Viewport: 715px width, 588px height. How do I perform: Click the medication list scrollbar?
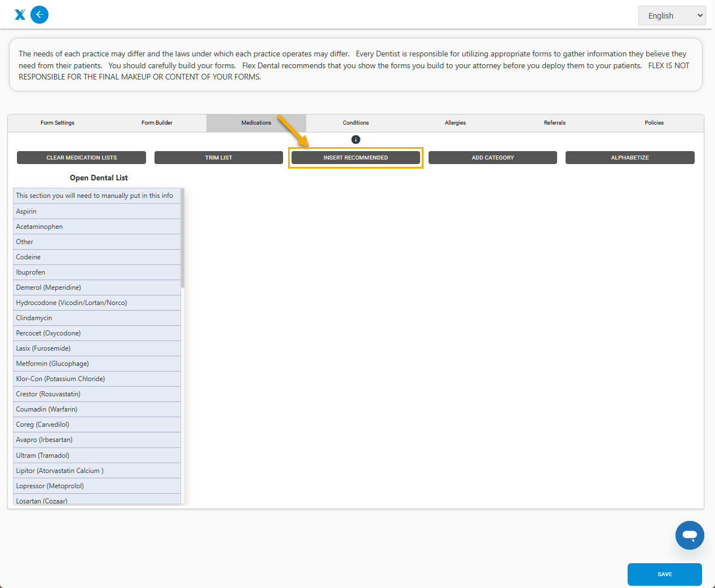point(183,238)
